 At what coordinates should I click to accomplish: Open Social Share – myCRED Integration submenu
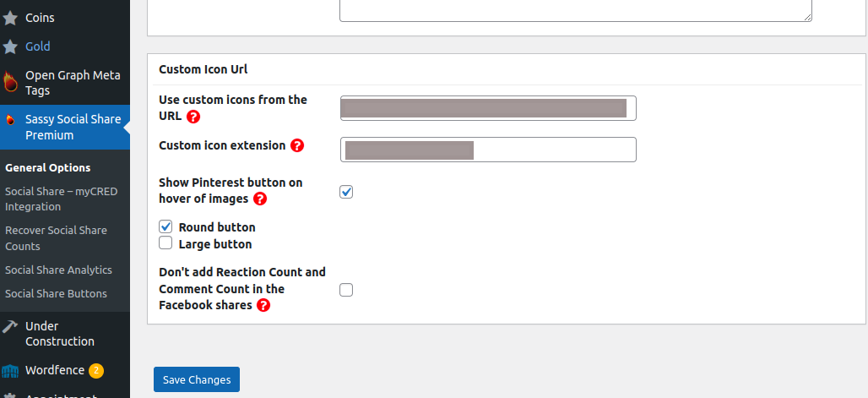62,199
